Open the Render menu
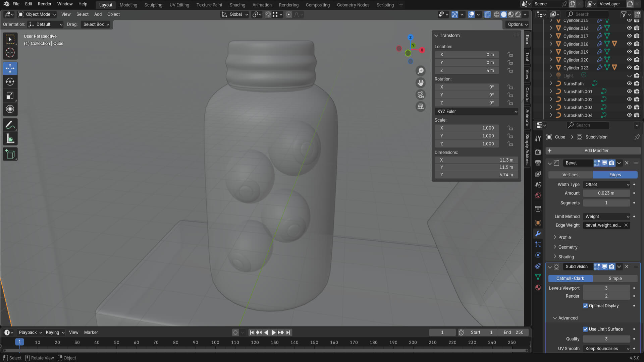Screen dimensions: 644x362 pyautogui.click(x=45, y=4)
